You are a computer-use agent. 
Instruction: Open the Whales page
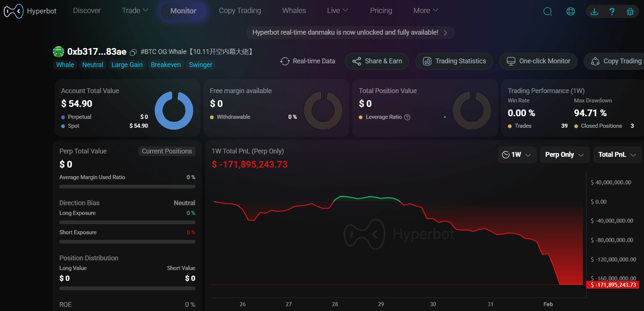tap(294, 10)
